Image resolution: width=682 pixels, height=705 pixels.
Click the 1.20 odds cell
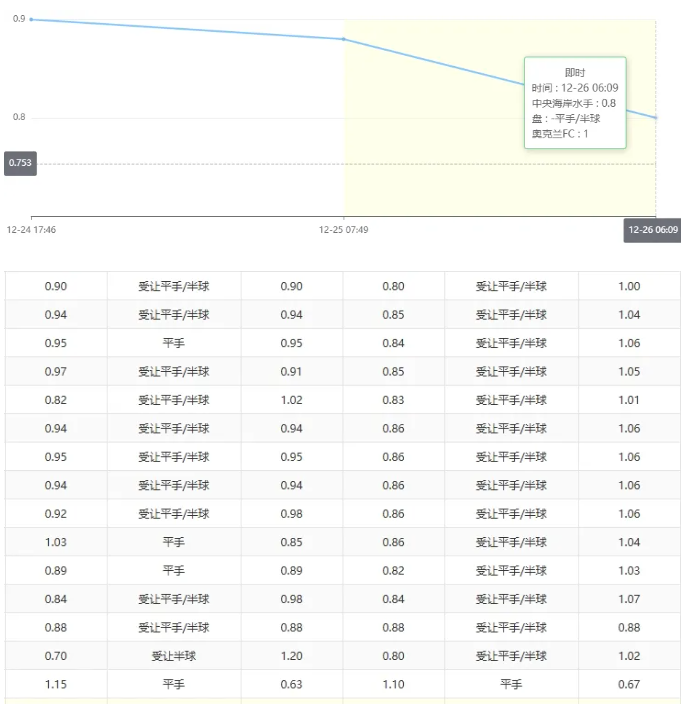click(x=291, y=656)
